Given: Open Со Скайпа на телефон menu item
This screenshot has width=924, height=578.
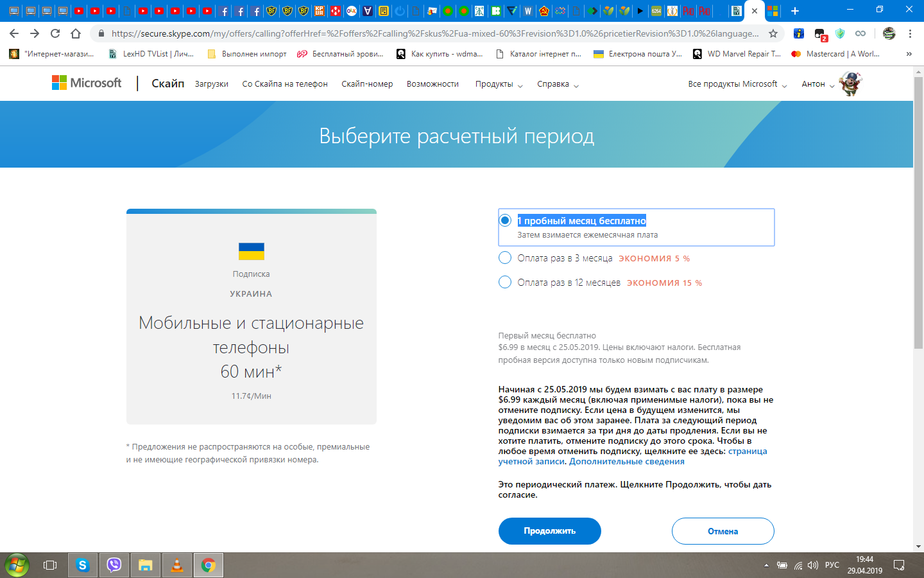Looking at the screenshot, I should 285,84.
